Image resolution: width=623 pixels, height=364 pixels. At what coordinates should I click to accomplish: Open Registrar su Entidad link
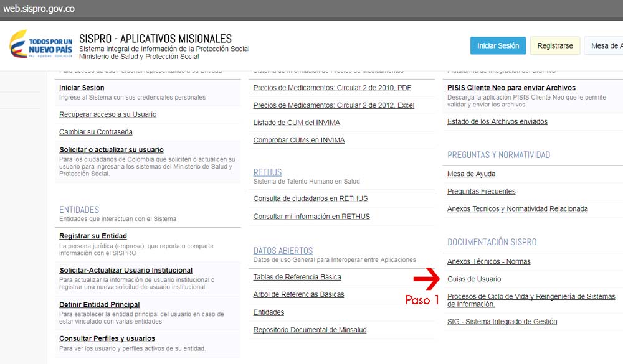pos(93,236)
